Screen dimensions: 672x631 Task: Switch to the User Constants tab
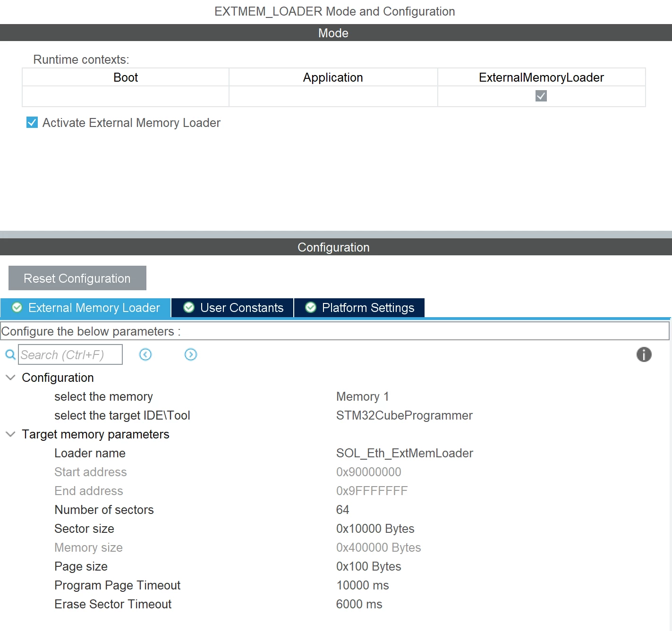click(x=233, y=308)
